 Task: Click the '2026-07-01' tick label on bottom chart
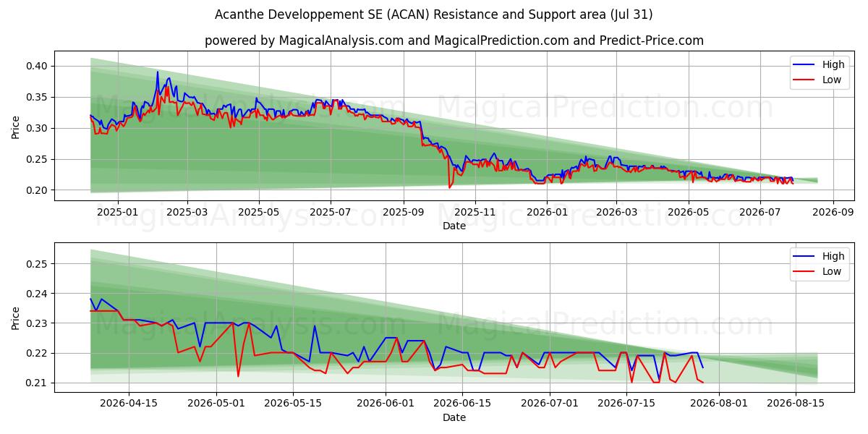550,404
